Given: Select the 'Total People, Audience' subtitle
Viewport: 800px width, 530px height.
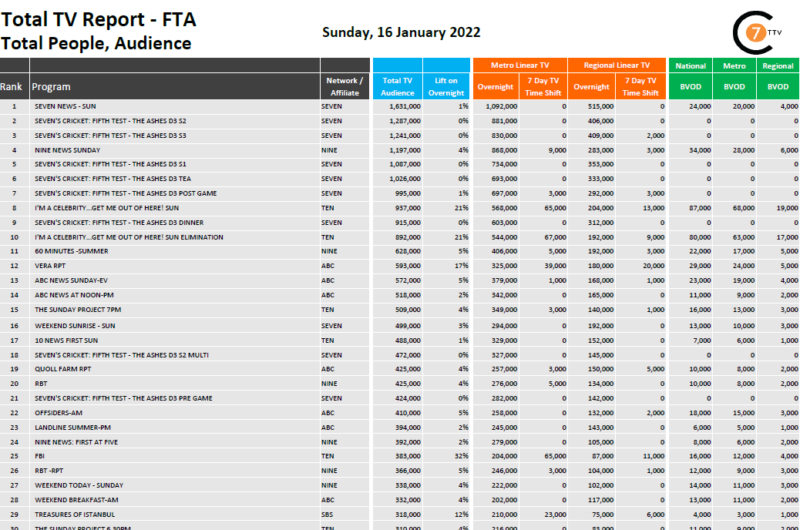Looking at the screenshot, I should click(96, 43).
